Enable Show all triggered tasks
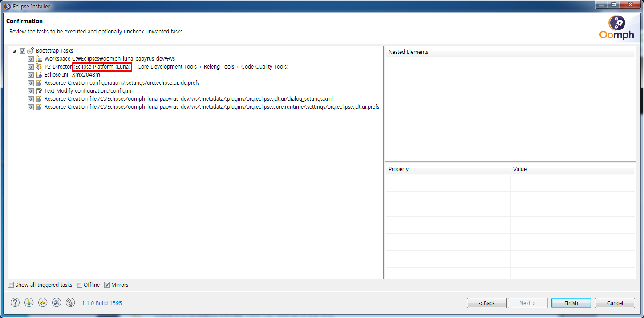The width and height of the screenshot is (644, 318). pos(11,285)
